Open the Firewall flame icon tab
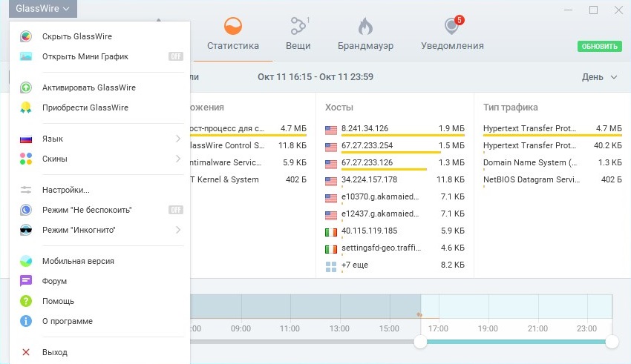The width and height of the screenshot is (631, 364). tap(364, 27)
